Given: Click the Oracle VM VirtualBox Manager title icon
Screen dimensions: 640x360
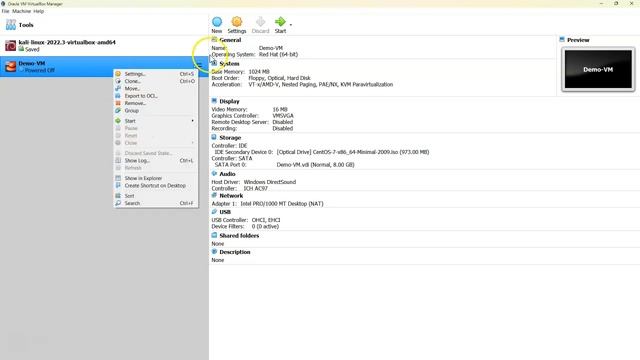Looking at the screenshot, I should [x=3, y=4].
